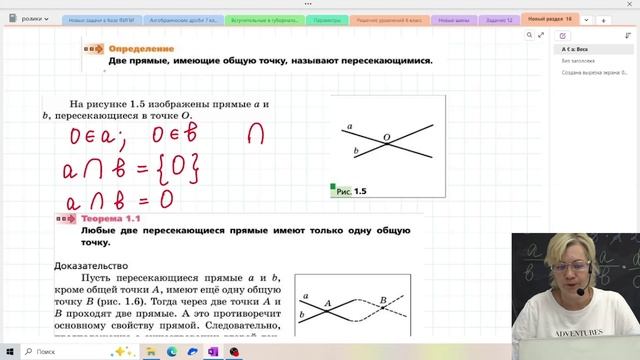640x360 pixels.
Task: Expand the hidden section tabs chevron
Action: click(x=587, y=20)
